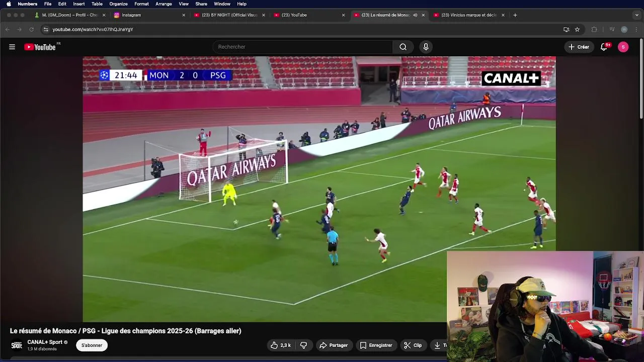Screen dimensions: 644x362
Task: Click install app icon in address bar
Action: click(566, 29)
